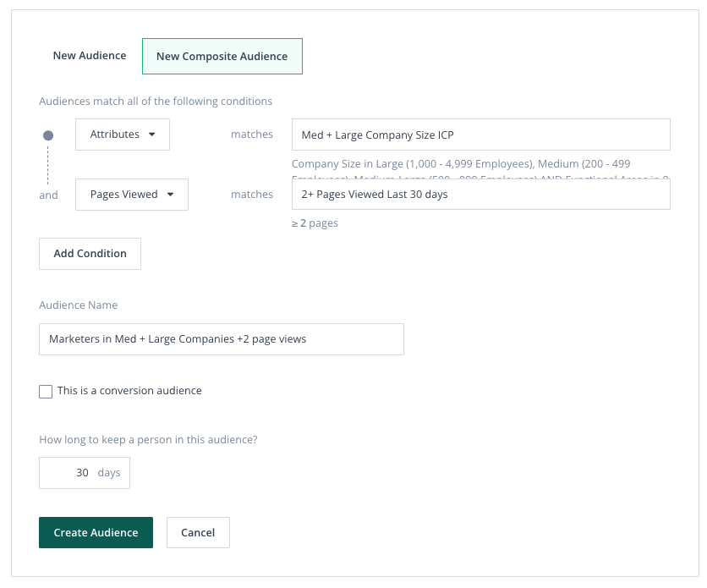Switch to the New Audience tab
The image size is (707, 588).
click(90, 56)
